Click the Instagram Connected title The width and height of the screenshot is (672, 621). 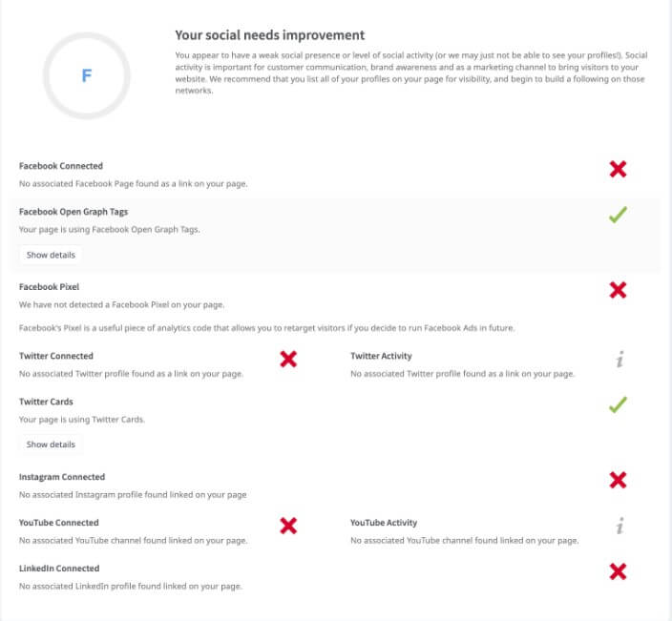tap(62, 477)
